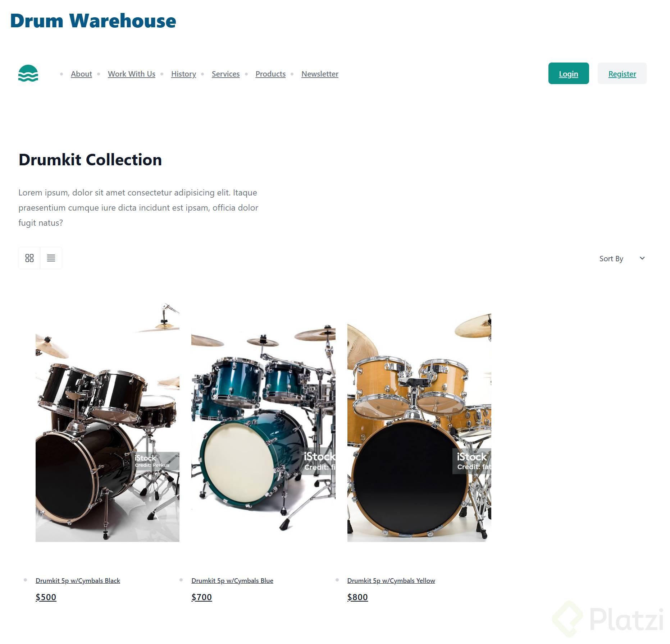Open Drumkit 5p w/Cymbals Yellow link
Image resolution: width=670 pixels, height=644 pixels.
(x=391, y=580)
